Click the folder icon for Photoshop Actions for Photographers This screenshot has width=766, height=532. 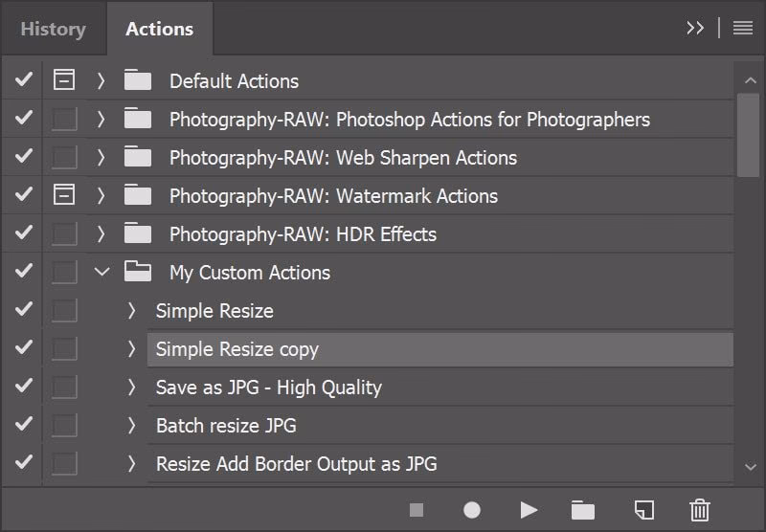coord(137,118)
